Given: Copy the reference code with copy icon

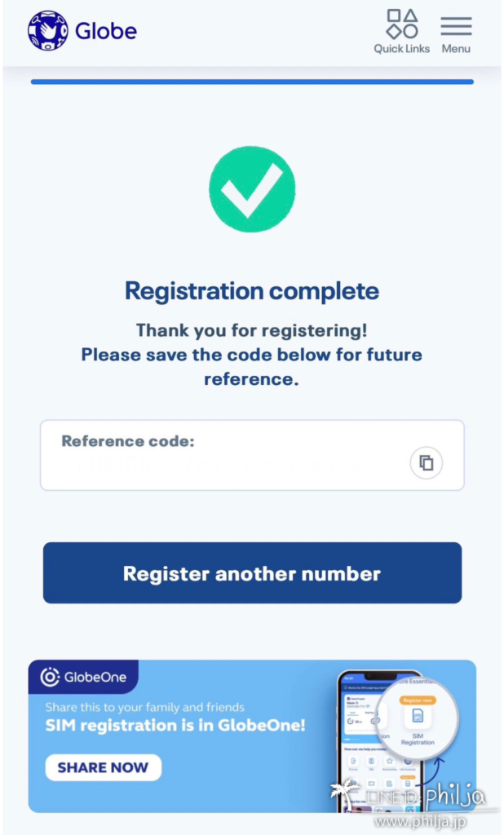Looking at the screenshot, I should pyautogui.click(x=427, y=463).
